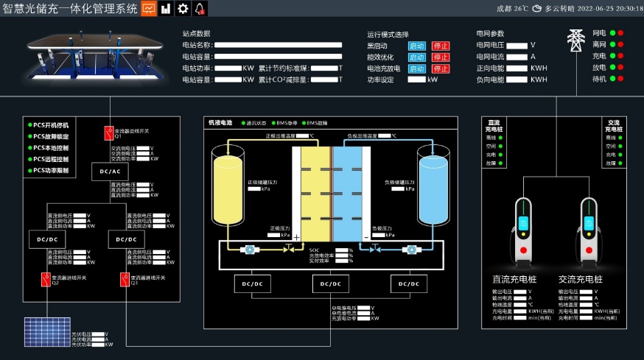644x360 pixels.
Task: Click the yellow positive electrolyte tank
Action: [x=227, y=188]
